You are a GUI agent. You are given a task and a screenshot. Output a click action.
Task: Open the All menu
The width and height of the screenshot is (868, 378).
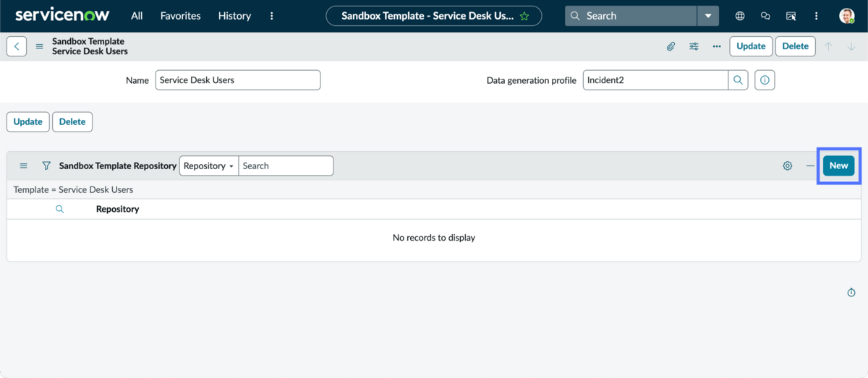137,16
